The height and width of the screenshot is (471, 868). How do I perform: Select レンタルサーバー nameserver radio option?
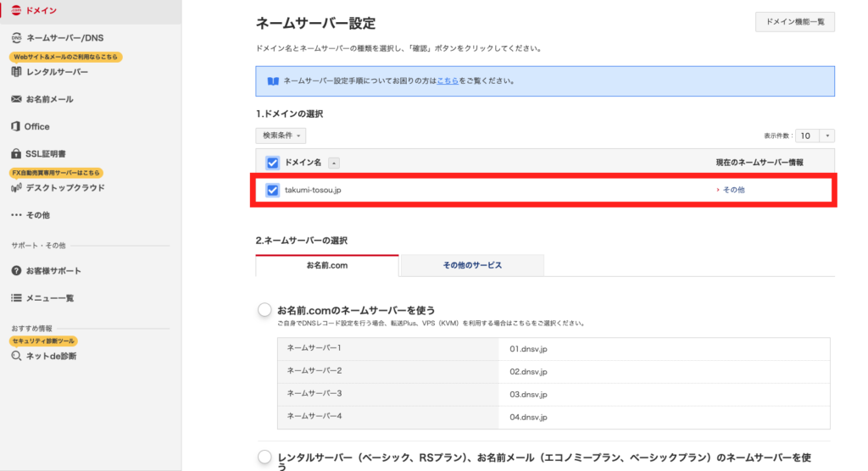pos(264,457)
